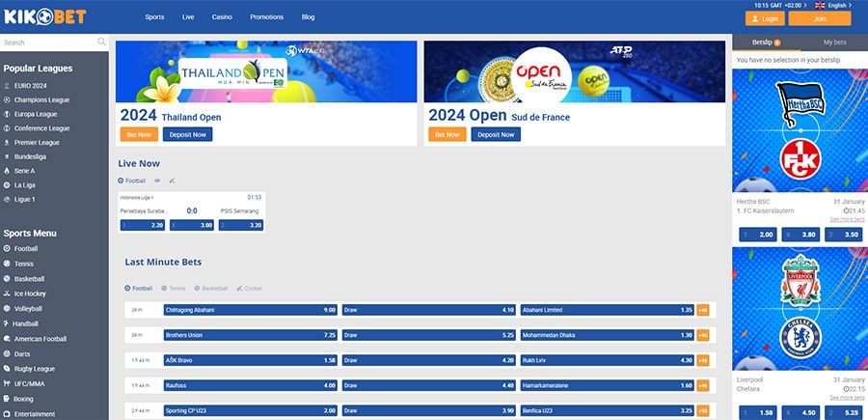Open the English language dropdown
This screenshot has height=420, width=868.
click(839, 5)
